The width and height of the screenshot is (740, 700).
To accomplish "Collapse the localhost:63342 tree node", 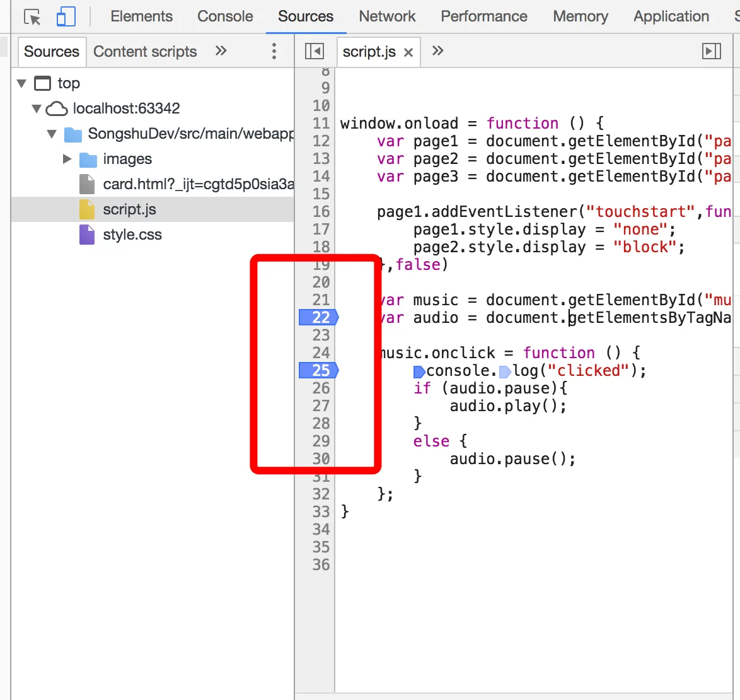I will pyautogui.click(x=37, y=108).
